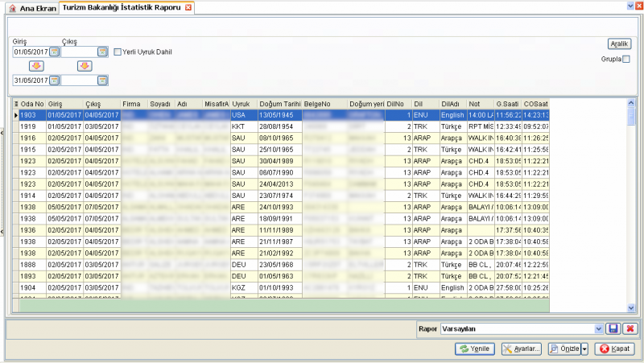Screen dimensions: 644x363
Task: Select room 1904 cell
Action: 32,287
